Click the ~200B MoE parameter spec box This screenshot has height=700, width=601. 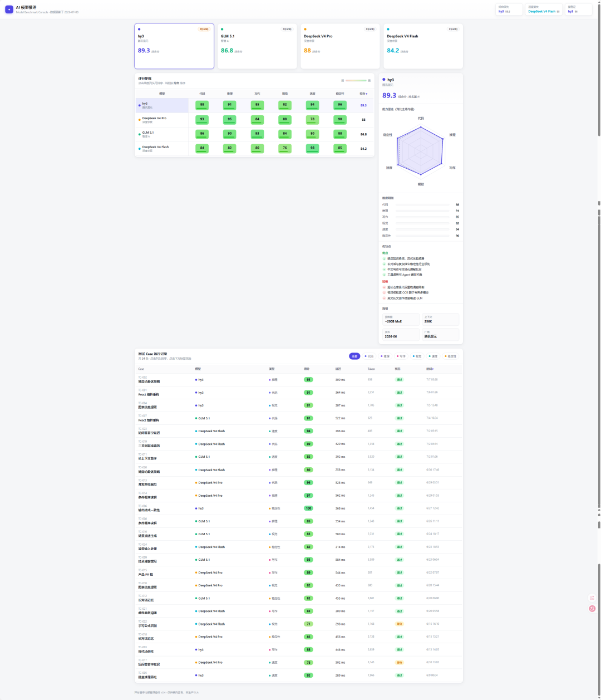click(401, 319)
